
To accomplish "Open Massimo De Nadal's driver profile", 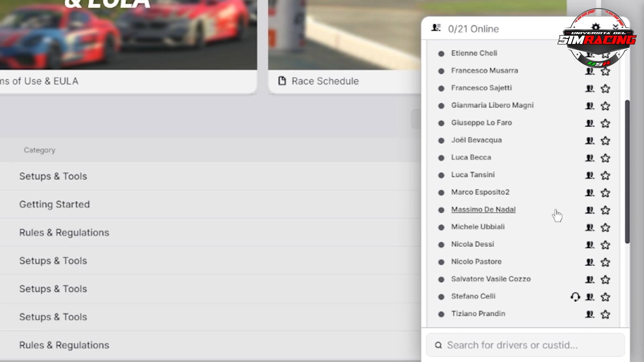I will (x=483, y=210).
